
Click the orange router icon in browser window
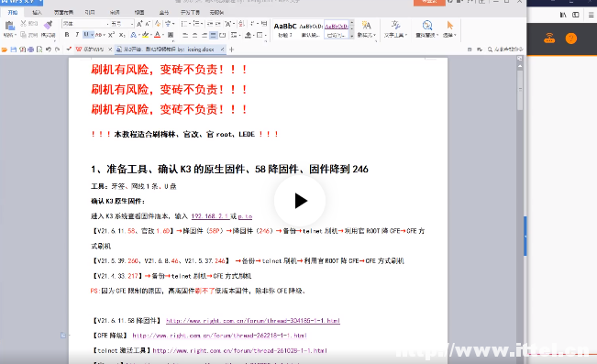coord(549,39)
